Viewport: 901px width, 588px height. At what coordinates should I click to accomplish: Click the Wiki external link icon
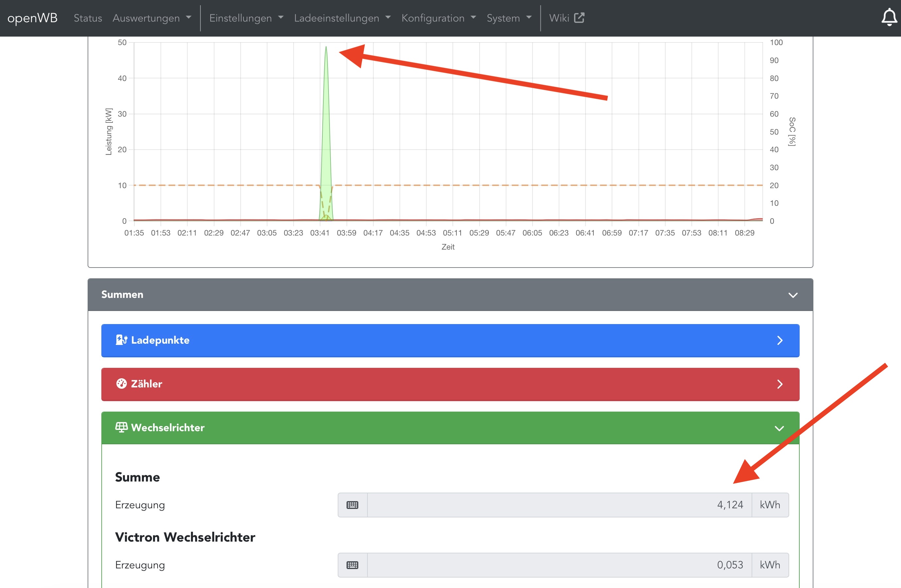tap(579, 18)
